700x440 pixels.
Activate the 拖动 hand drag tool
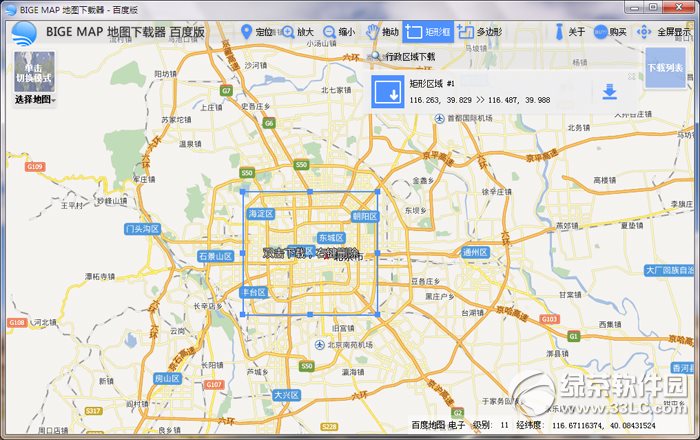tap(382, 32)
